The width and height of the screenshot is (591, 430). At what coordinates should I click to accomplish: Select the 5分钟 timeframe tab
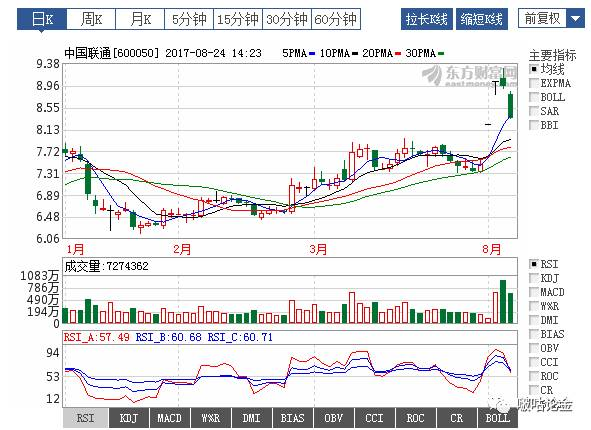(x=189, y=19)
